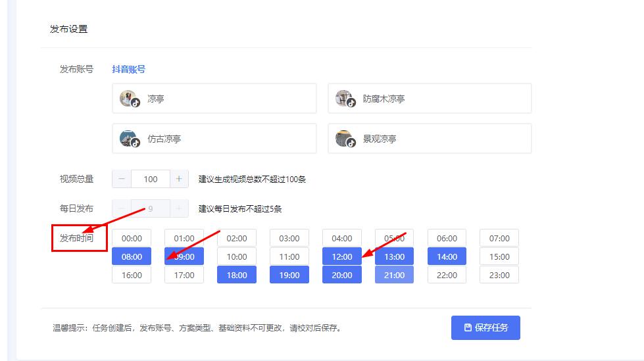Increase 每日发布 count with plus button

pos(179,208)
